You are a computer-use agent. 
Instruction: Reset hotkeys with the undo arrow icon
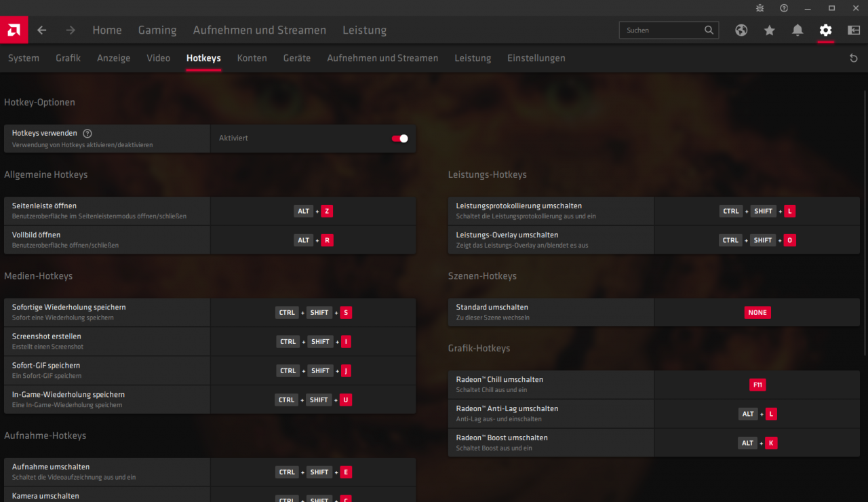854,58
